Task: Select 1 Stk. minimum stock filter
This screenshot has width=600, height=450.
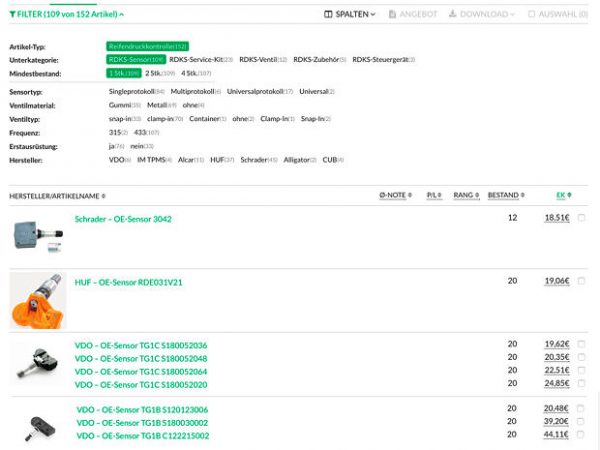Action: tap(124, 73)
